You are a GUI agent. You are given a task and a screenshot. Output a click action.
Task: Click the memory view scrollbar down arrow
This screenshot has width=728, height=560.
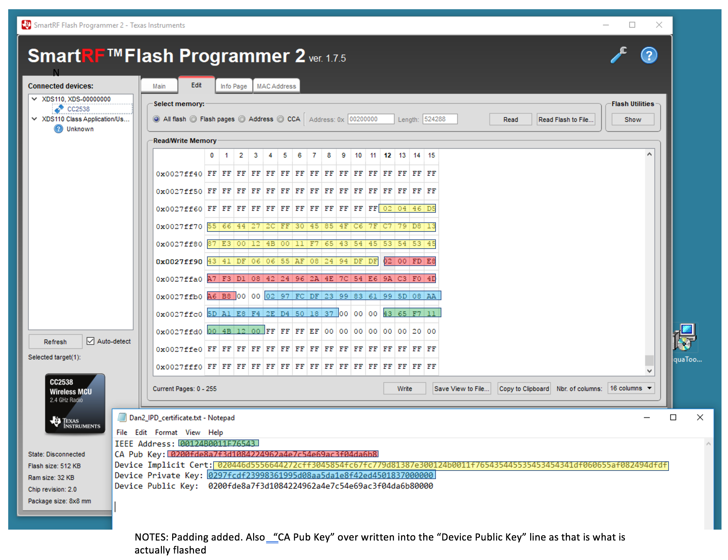point(649,370)
